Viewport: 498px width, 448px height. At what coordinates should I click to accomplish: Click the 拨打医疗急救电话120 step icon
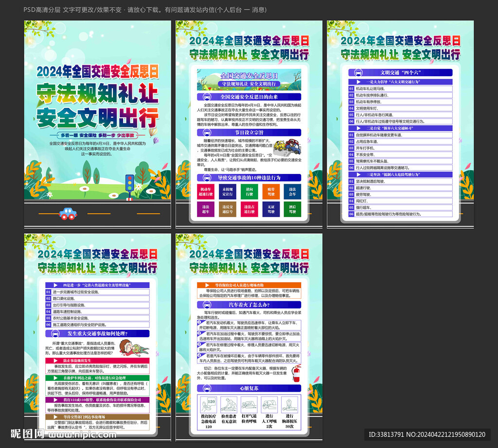(x=208, y=404)
